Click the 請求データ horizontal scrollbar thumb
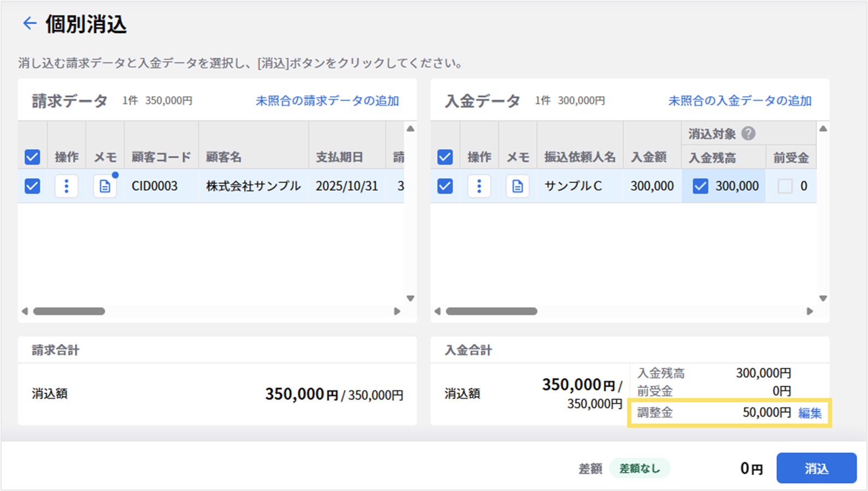The width and height of the screenshot is (868, 491). click(69, 311)
